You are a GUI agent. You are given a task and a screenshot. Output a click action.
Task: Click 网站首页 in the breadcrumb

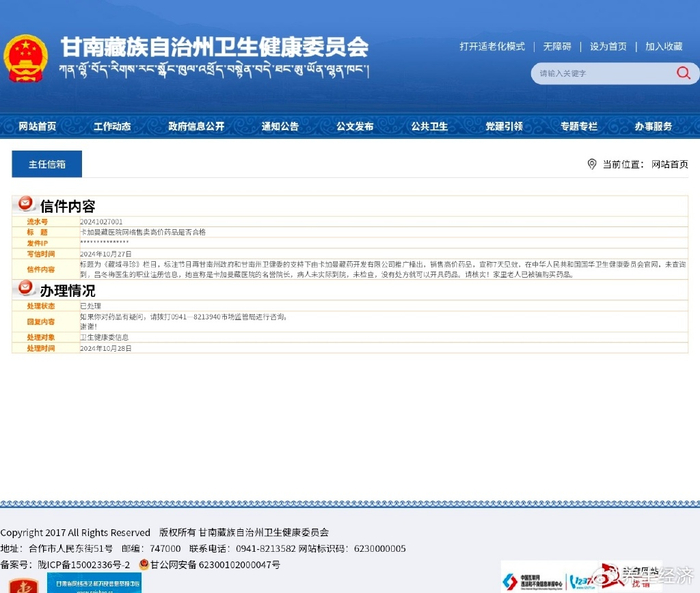coord(670,164)
